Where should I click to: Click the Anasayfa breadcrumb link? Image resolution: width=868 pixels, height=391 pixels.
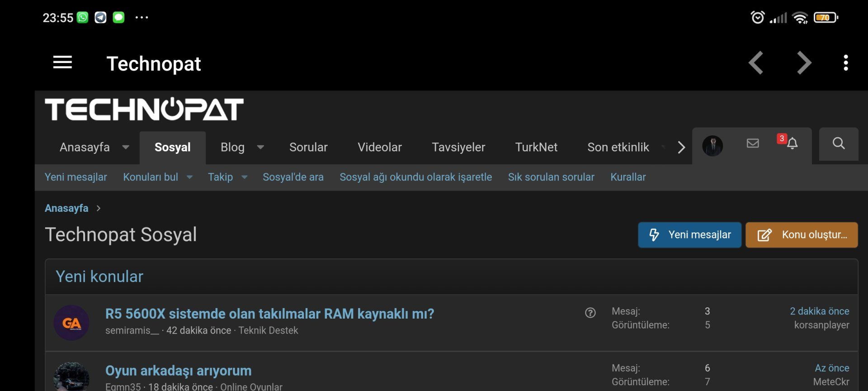[66, 208]
